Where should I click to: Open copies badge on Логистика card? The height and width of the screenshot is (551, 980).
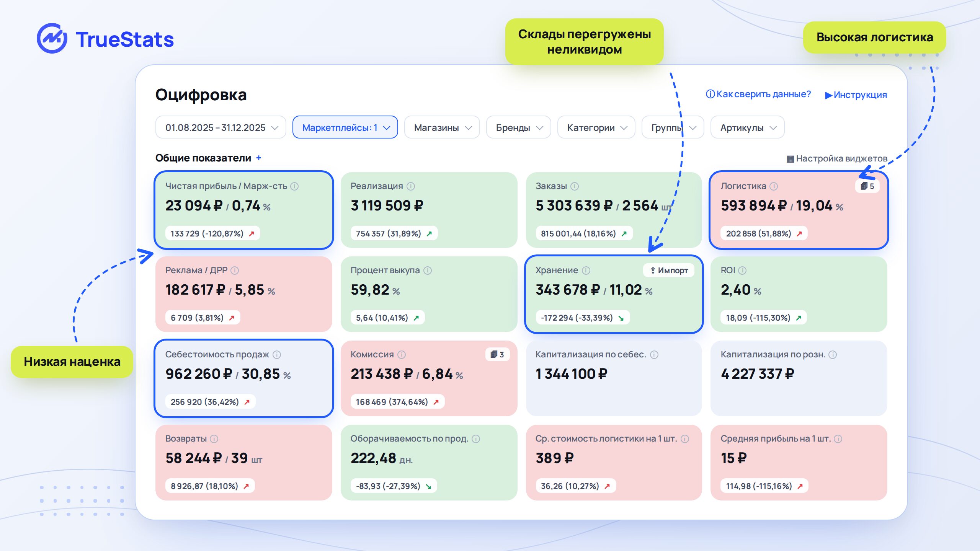click(x=867, y=186)
